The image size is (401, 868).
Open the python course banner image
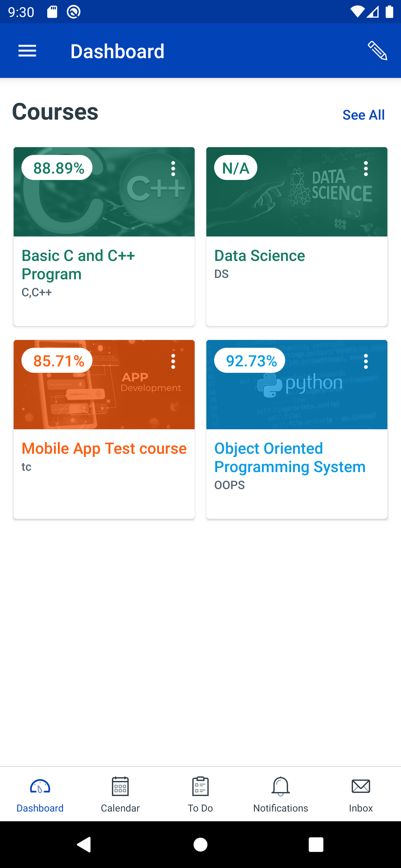pos(297,398)
